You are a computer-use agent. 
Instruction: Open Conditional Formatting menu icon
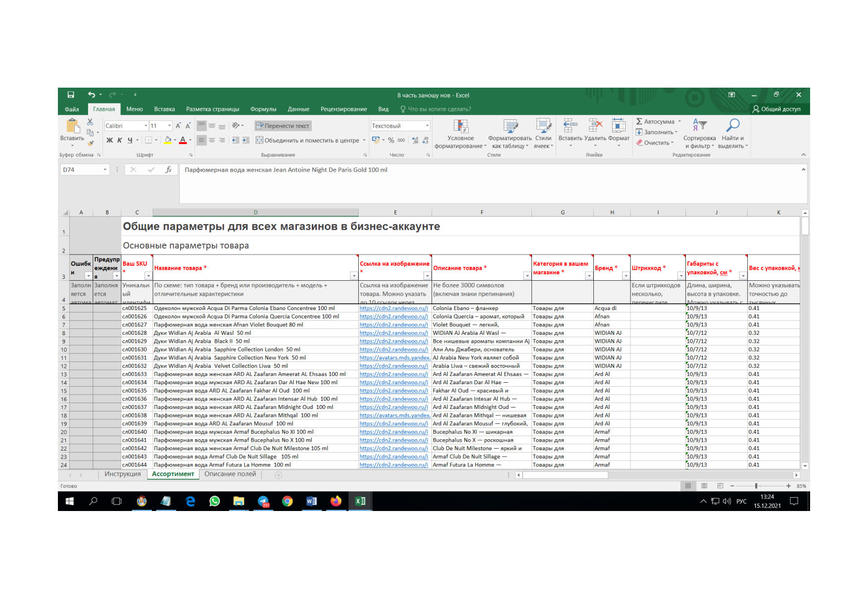(461, 126)
